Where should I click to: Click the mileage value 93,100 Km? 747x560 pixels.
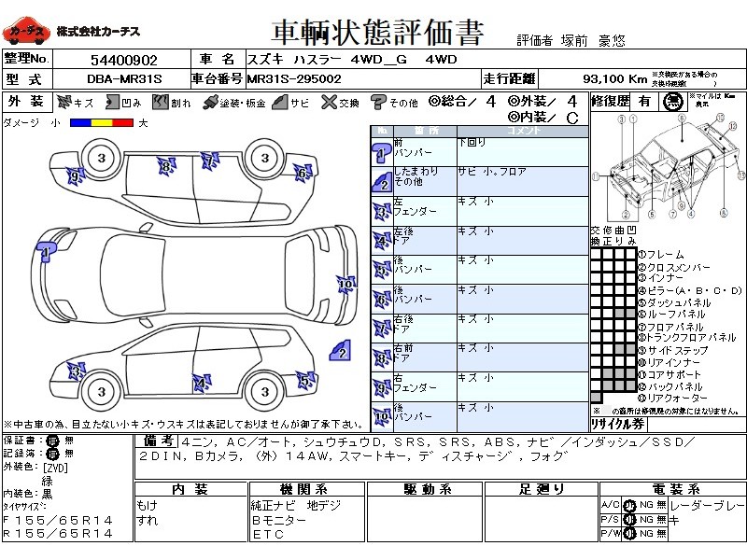pyautogui.click(x=614, y=78)
